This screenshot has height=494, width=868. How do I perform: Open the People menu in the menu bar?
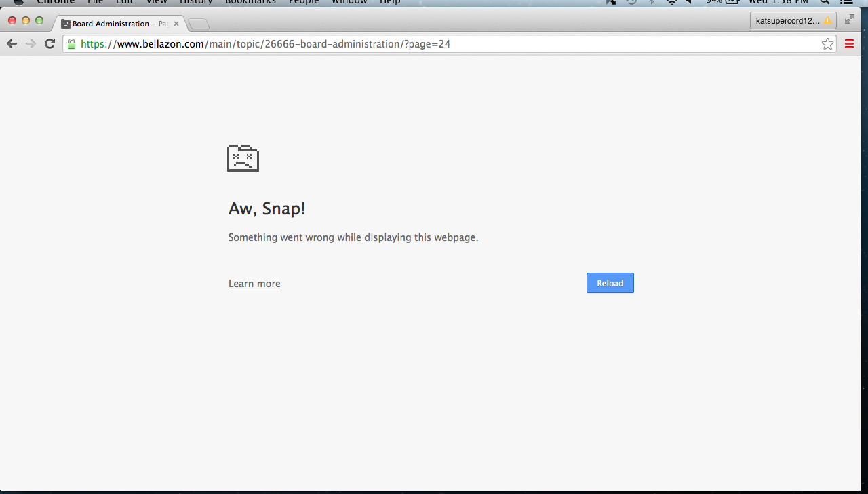304,2
